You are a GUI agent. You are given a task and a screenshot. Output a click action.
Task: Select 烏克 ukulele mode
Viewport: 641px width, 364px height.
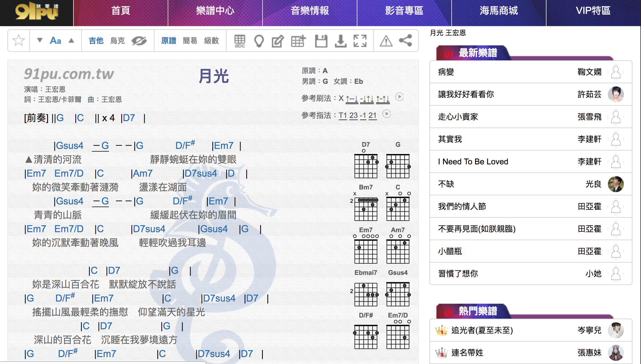click(118, 41)
